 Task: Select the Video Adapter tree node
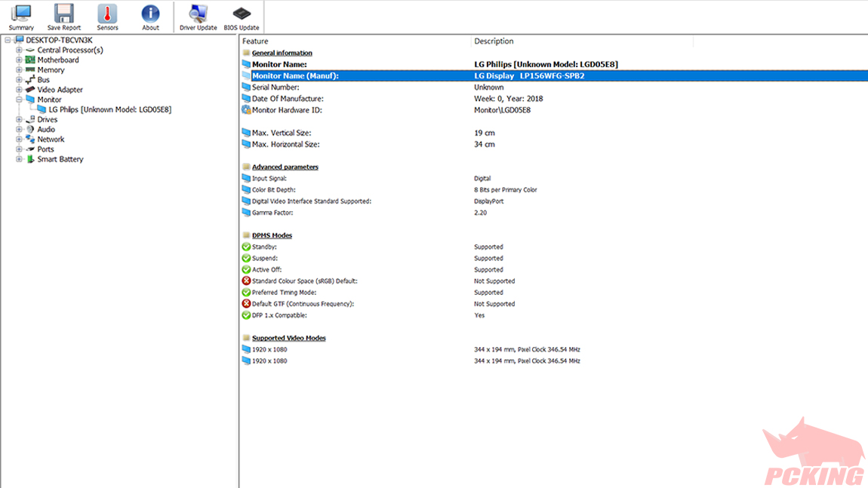pos(60,90)
